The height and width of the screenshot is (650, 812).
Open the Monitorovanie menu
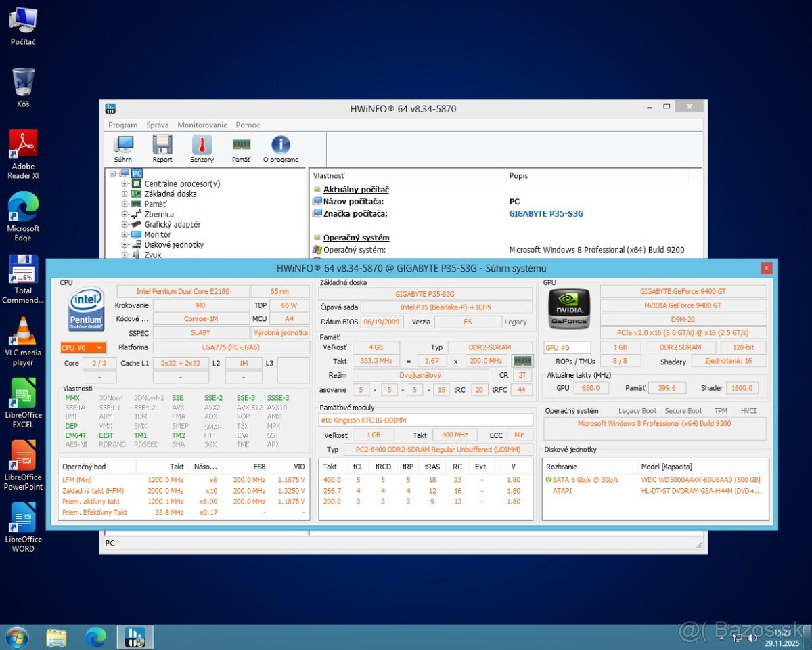point(202,125)
